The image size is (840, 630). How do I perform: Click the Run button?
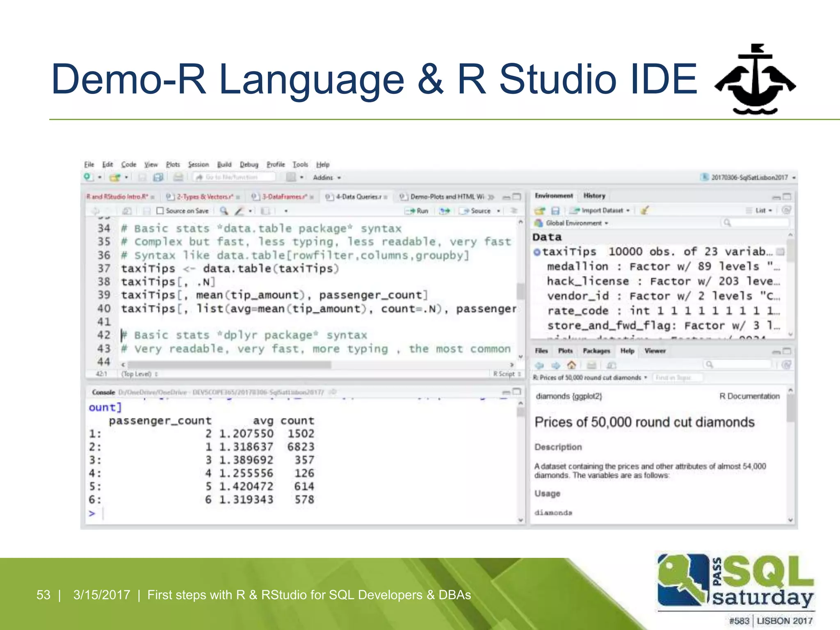pos(417,211)
